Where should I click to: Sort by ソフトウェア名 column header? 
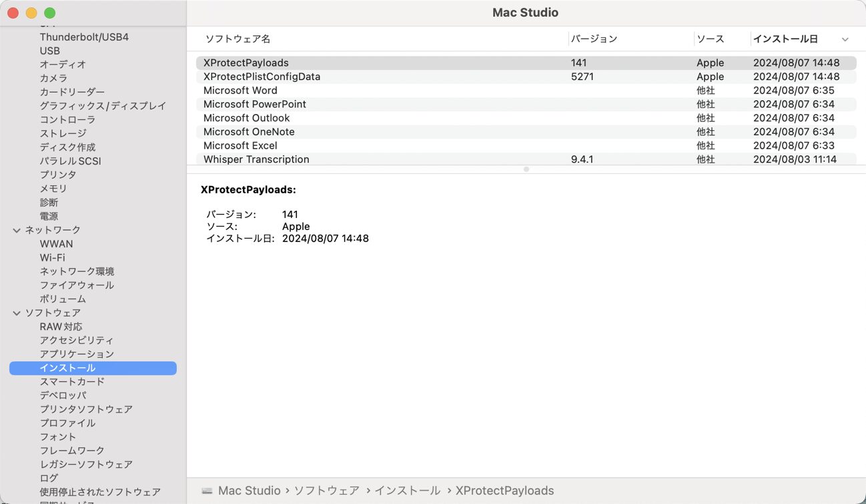238,39
